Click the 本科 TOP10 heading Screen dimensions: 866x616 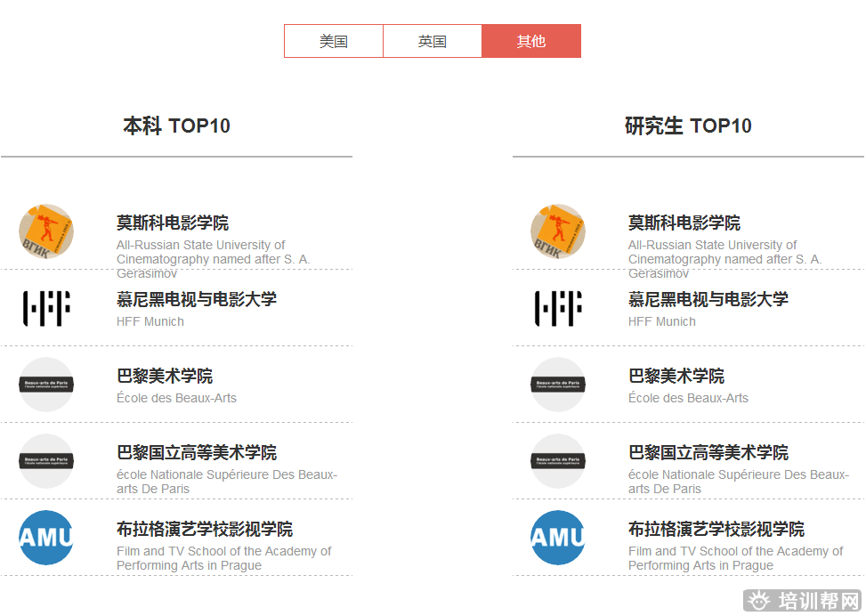coord(176,126)
